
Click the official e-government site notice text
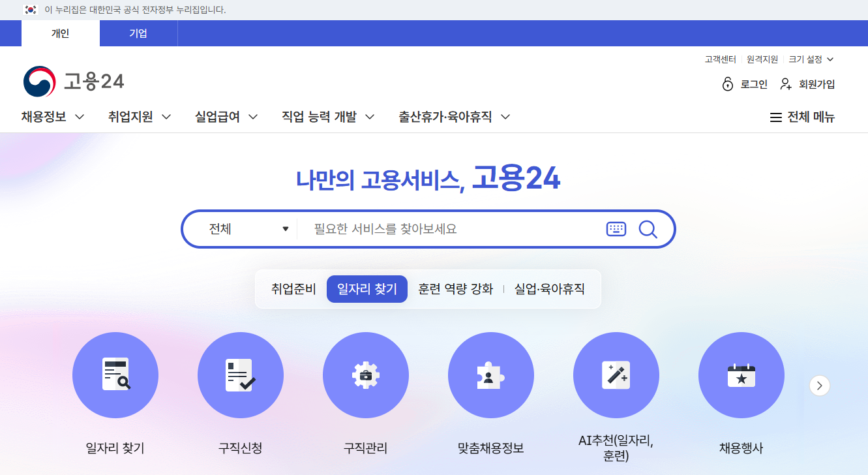click(135, 10)
